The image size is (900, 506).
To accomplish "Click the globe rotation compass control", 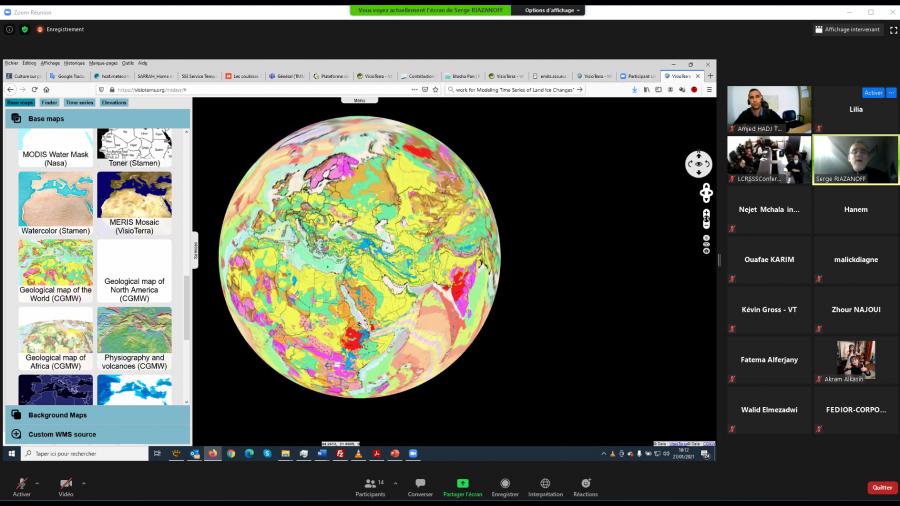I will (x=699, y=164).
